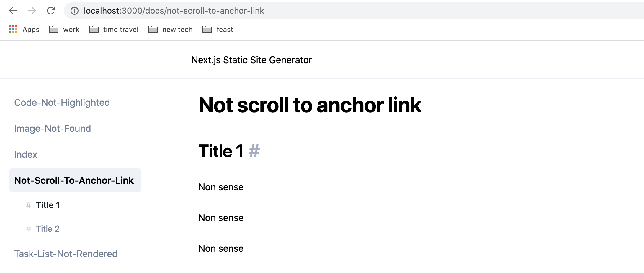The image size is (644, 273).
Task: Click the hash icon beside Title 2 in sidebar
Action: [28, 228]
